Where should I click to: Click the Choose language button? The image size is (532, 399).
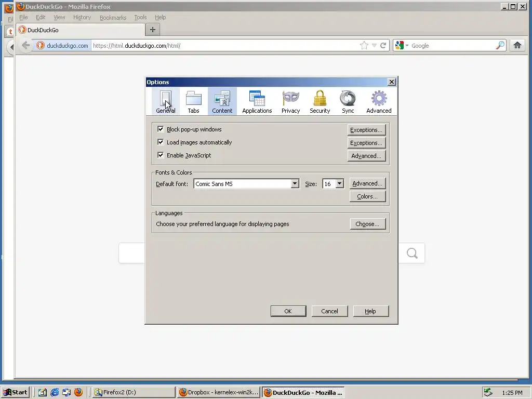[367, 224]
